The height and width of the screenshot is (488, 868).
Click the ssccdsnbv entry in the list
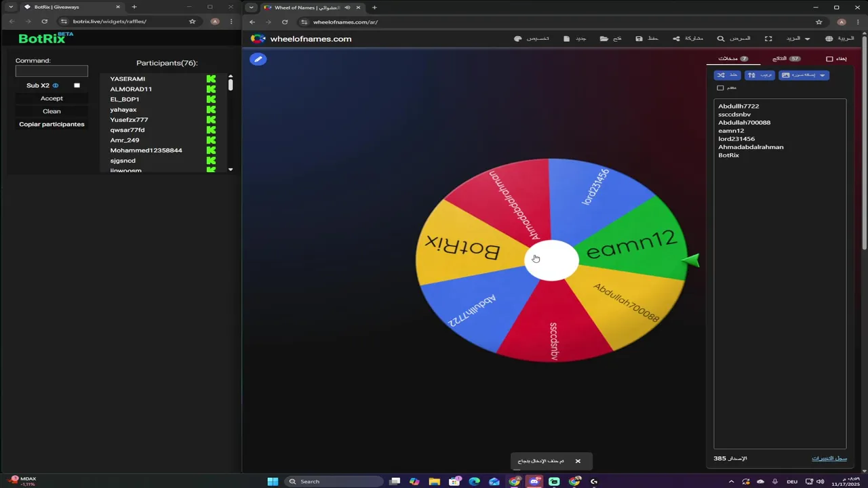[734, 115]
